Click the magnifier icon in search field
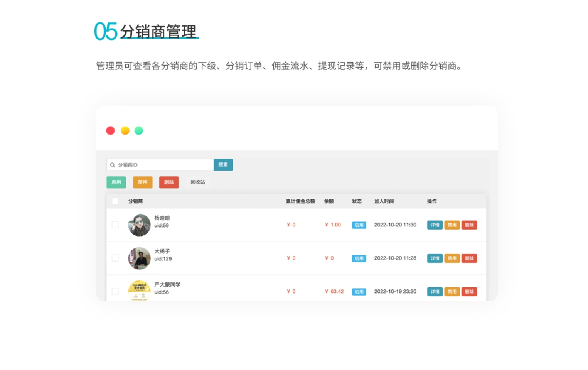Viewport: 588px width, 370px height. click(112, 165)
